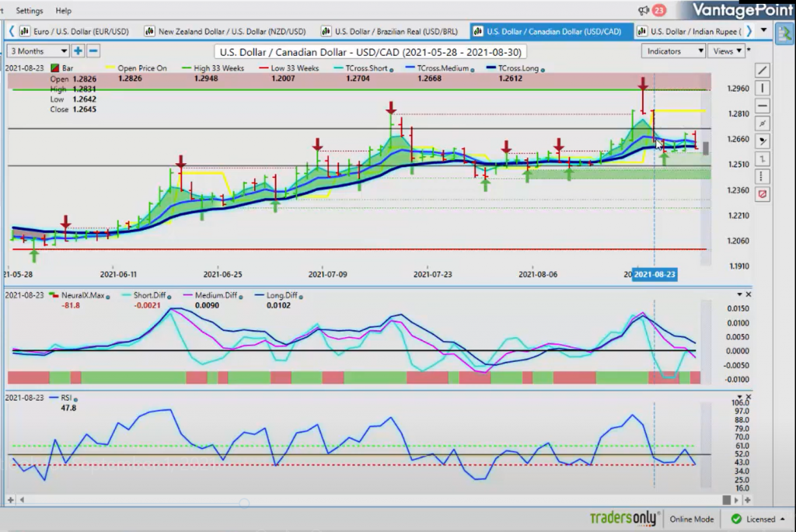Select the trend line drawing tool

pyautogui.click(x=762, y=71)
